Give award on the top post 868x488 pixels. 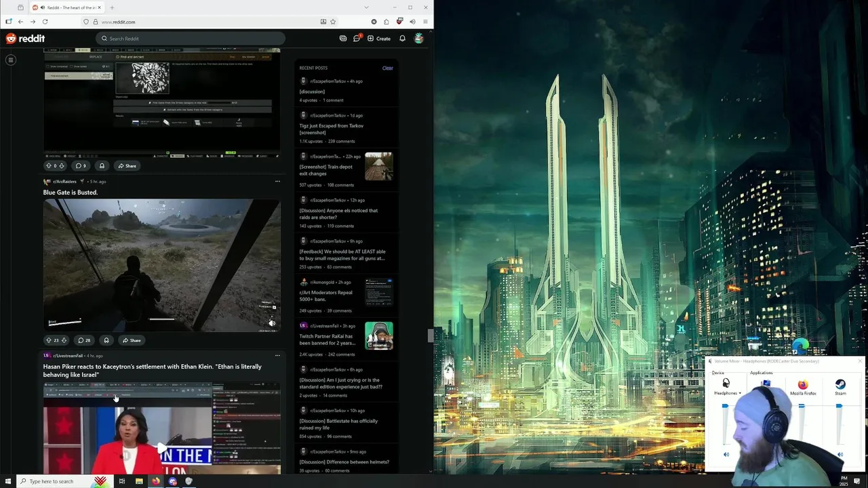[102, 165]
